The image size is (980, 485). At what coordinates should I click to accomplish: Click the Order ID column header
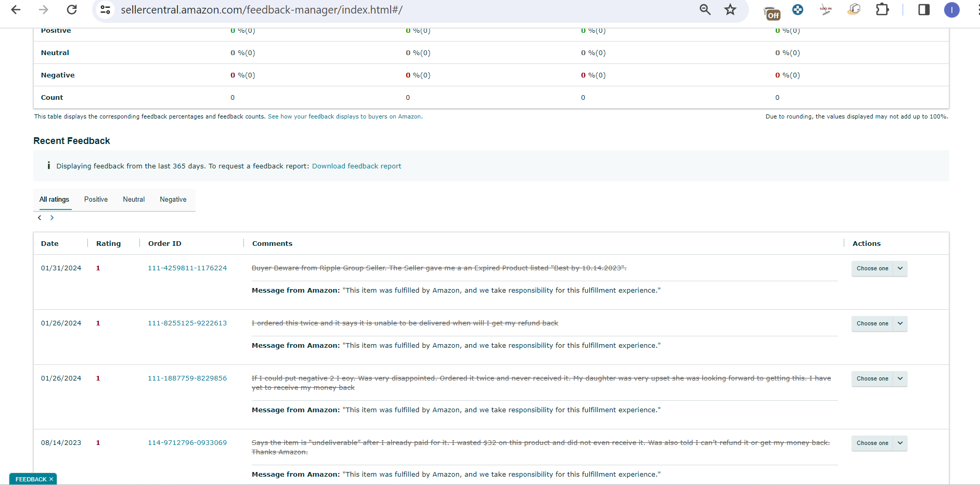click(x=165, y=243)
